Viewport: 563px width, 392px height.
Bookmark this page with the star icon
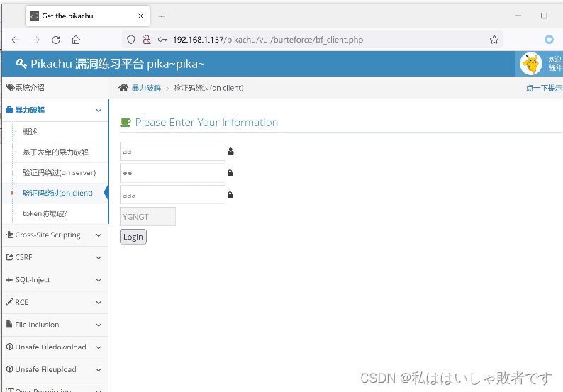494,40
